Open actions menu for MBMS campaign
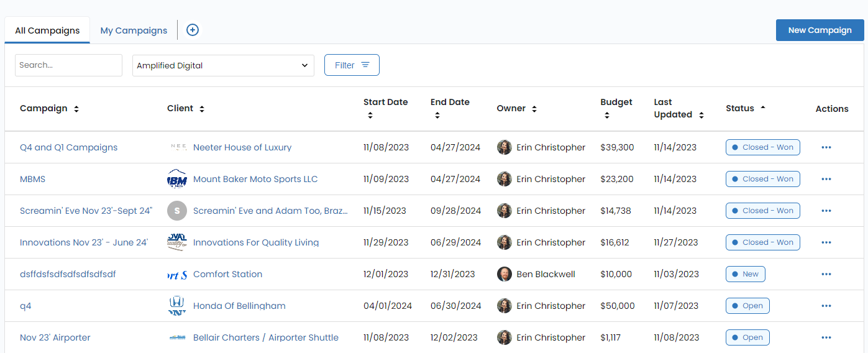868x353 pixels. [826, 179]
